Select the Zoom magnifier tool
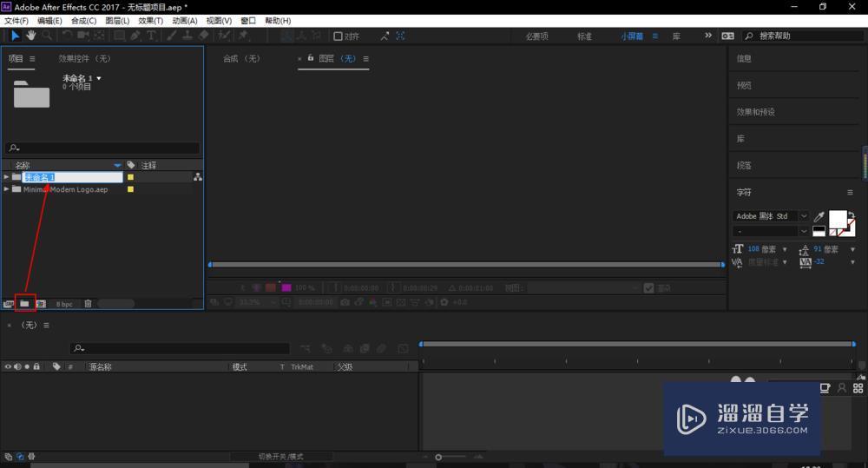This screenshot has height=468, width=868. click(47, 36)
